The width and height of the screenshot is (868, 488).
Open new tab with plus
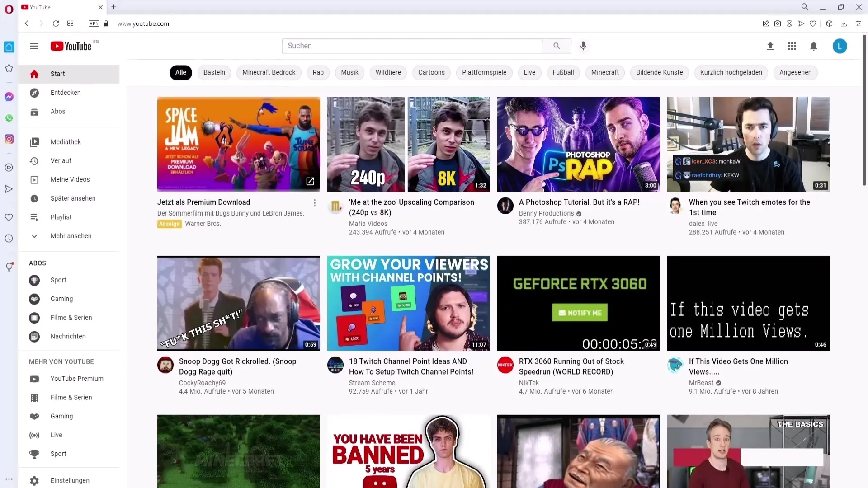(114, 7)
